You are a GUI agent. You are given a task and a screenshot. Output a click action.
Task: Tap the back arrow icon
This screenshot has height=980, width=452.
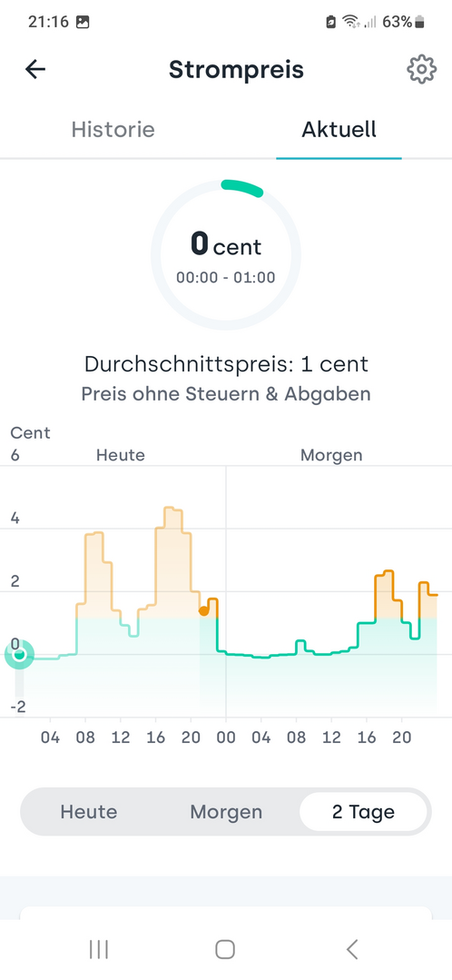click(x=35, y=69)
